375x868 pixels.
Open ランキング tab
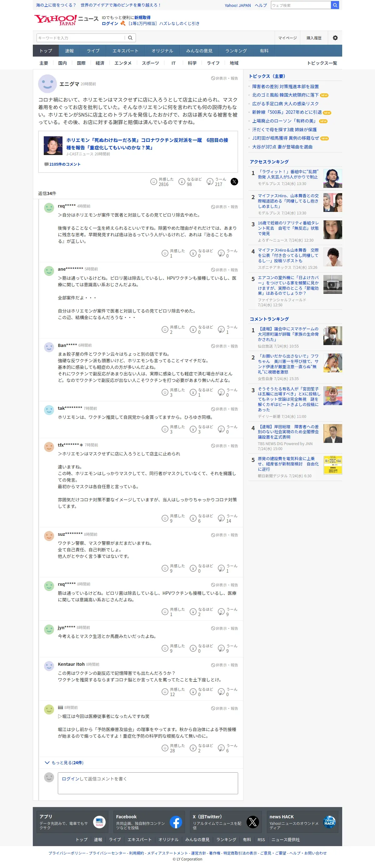pyautogui.click(x=236, y=51)
